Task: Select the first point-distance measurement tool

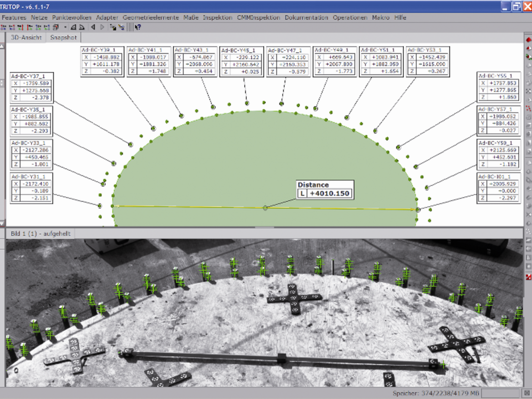Action: [x=4, y=27]
